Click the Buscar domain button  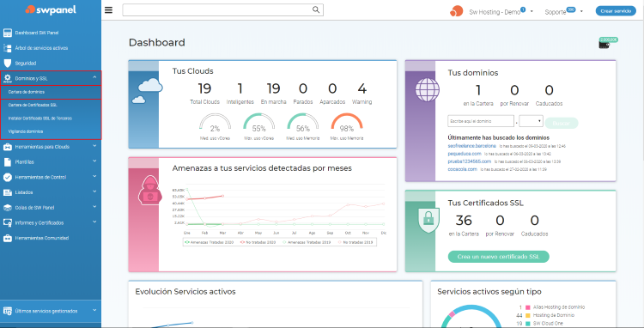(561, 123)
